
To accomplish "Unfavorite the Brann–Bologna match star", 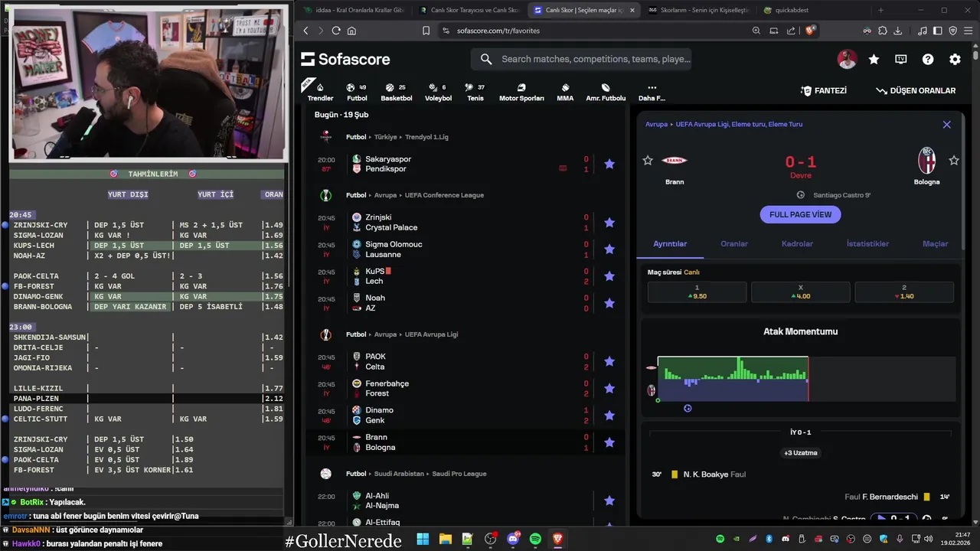I will pos(609,442).
